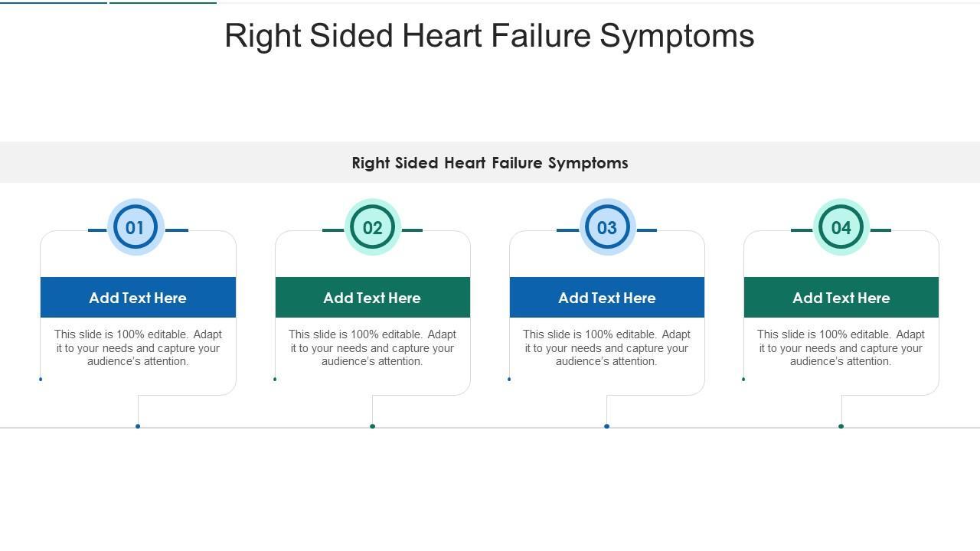The image size is (980, 551).
Task: Select the description paragraph in card 04
Action: coord(841,348)
